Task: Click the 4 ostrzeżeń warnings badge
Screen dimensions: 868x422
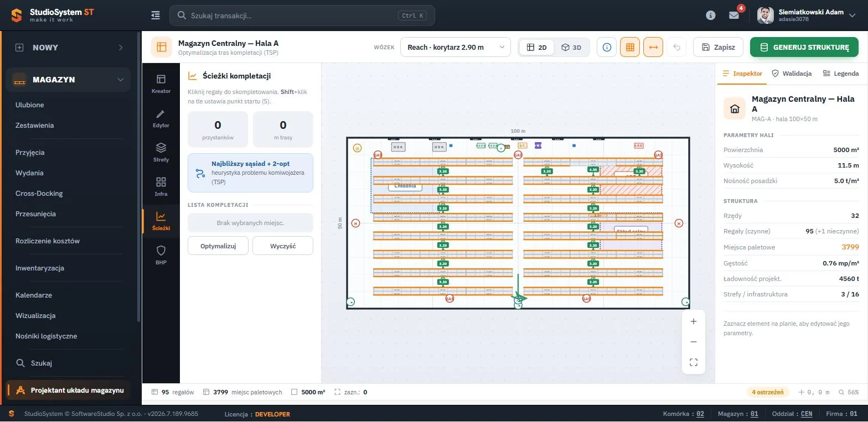Action: coord(768,392)
